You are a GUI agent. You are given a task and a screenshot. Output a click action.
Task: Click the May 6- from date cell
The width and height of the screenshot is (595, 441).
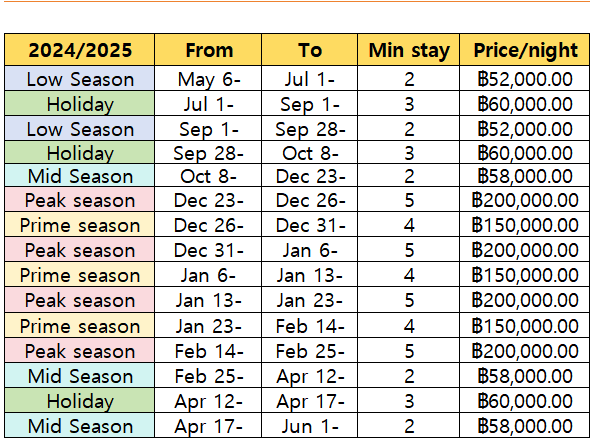(x=208, y=79)
